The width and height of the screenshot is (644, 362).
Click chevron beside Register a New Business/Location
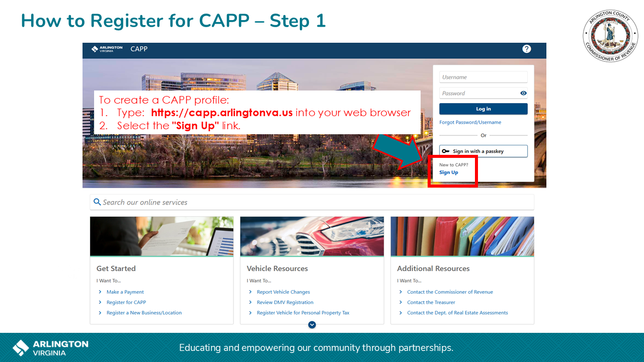point(101,313)
